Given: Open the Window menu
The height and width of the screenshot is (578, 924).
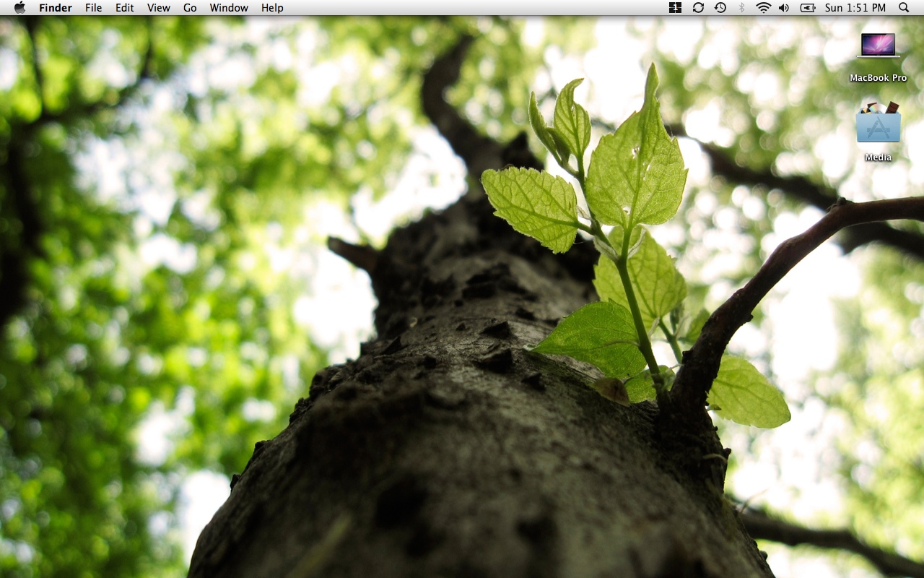Looking at the screenshot, I should click(x=229, y=8).
